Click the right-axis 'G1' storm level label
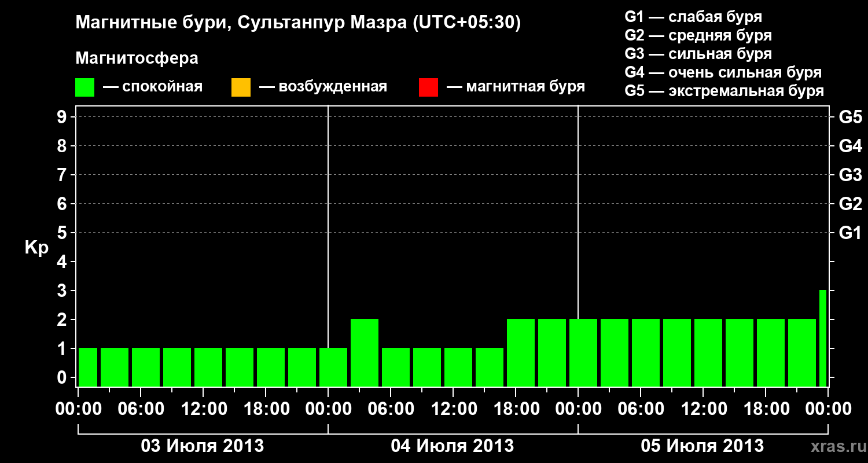 pyautogui.click(x=851, y=233)
